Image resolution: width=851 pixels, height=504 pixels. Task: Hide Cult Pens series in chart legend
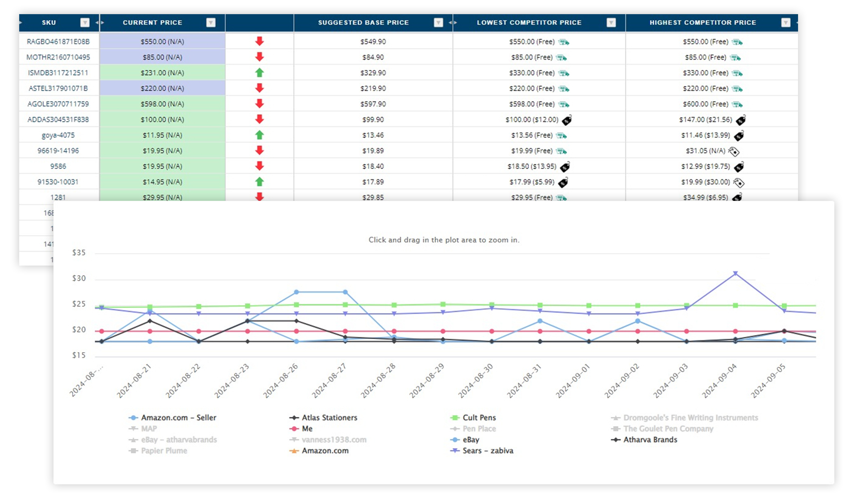click(x=479, y=417)
